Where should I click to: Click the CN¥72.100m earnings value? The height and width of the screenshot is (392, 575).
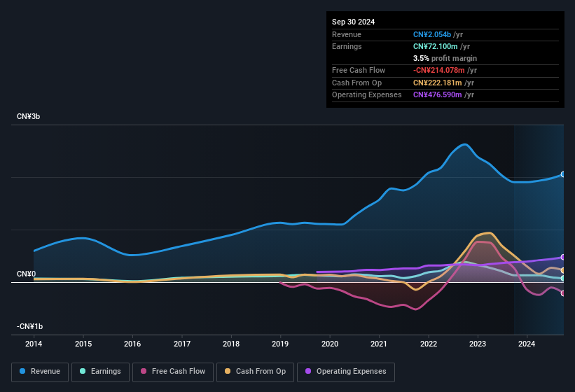(x=436, y=46)
